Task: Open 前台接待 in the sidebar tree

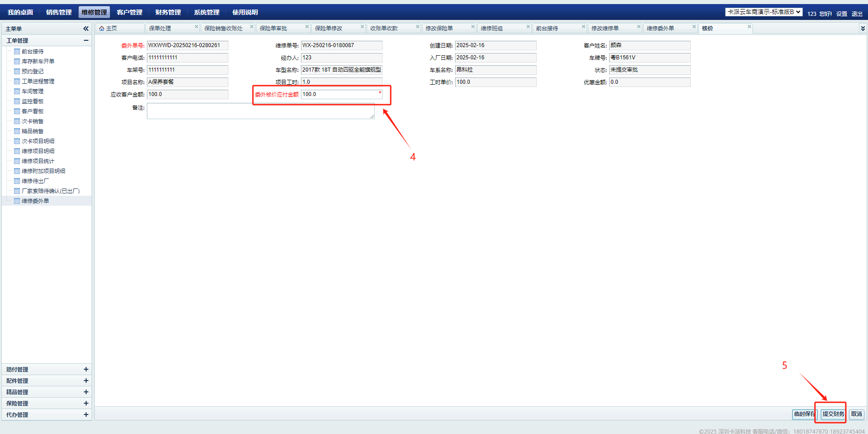Action: pyautogui.click(x=33, y=52)
